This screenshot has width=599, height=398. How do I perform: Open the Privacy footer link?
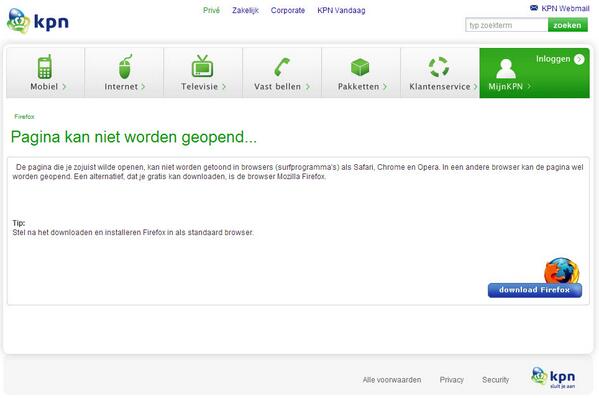click(452, 380)
